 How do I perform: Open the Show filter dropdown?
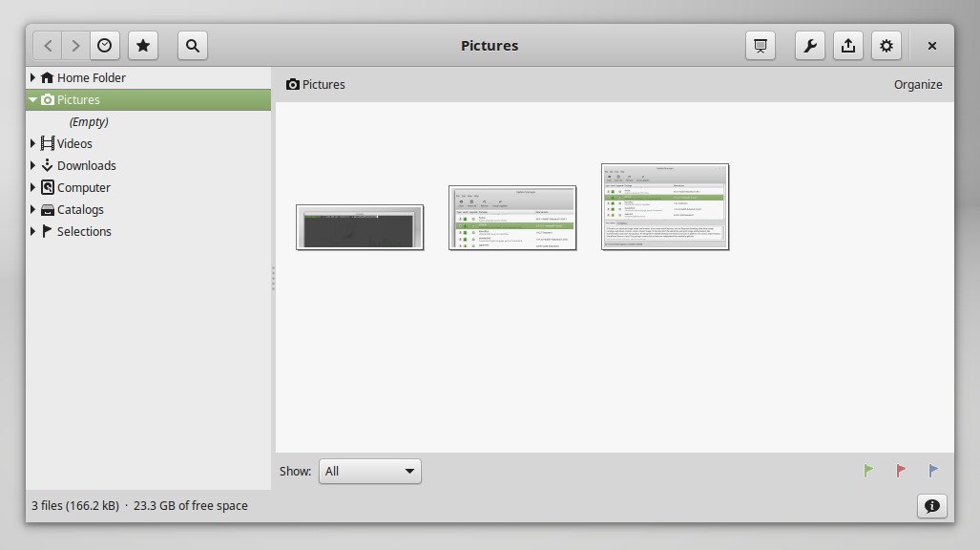pos(370,471)
